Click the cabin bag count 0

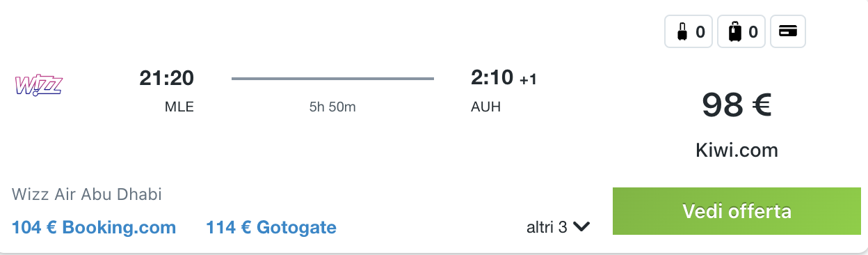700,31
